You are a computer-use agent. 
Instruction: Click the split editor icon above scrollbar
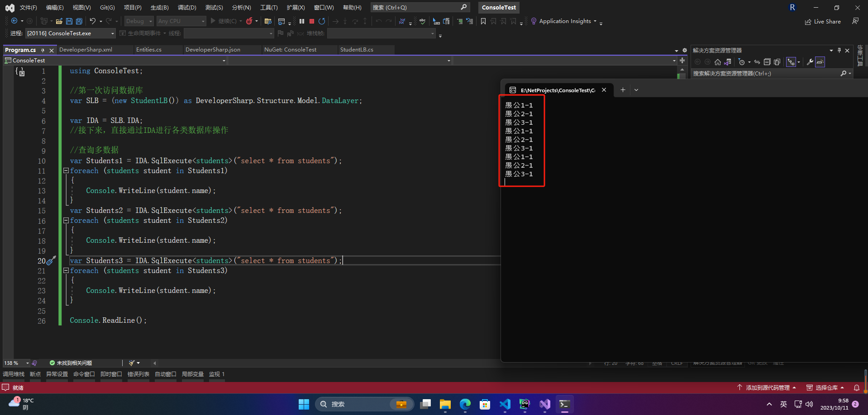pyautogui.click(x=682, y=61)
